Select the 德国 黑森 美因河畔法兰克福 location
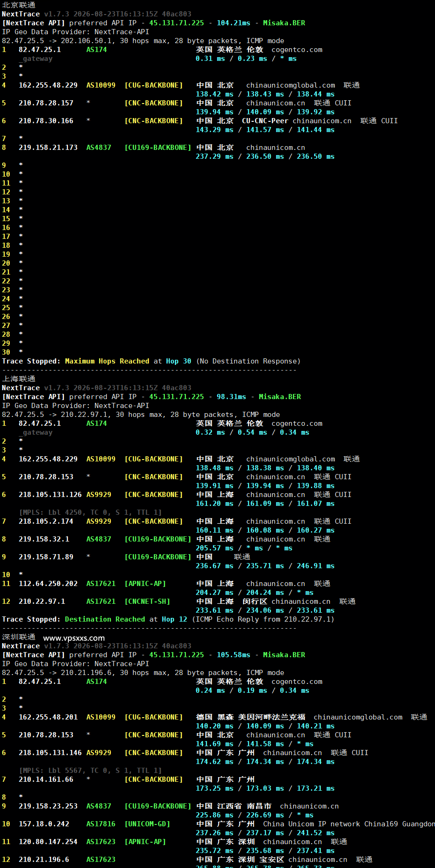 pyautogui.click(x=251, y=717)
